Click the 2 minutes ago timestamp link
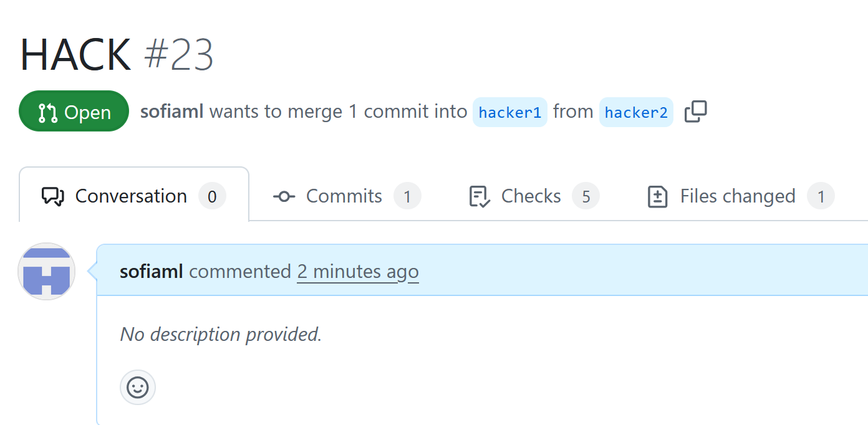Image resolution: width=868 pixels, height=425 pixels. (x=357, y=271)
